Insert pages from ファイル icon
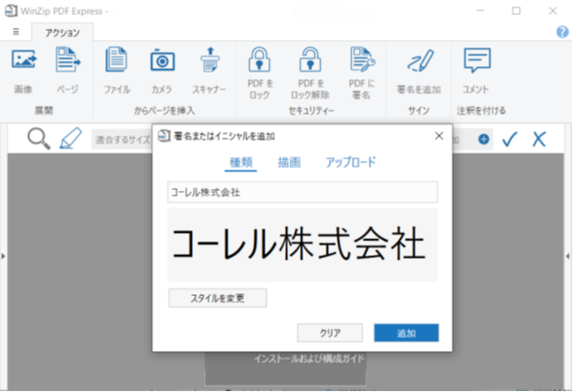This screenshot has width=573, height=392. (116, 61)
